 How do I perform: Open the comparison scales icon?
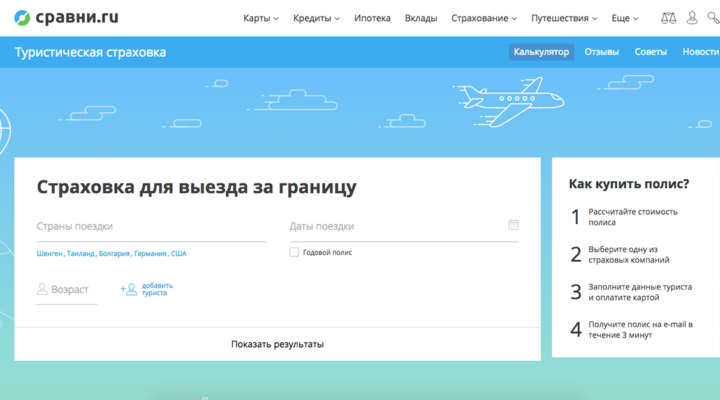point(668,18)
